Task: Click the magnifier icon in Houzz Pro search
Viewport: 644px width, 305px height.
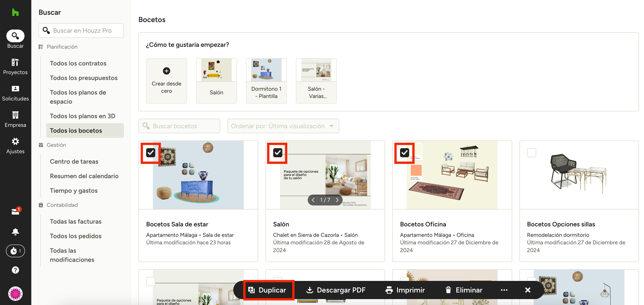Action: [46, 30]
